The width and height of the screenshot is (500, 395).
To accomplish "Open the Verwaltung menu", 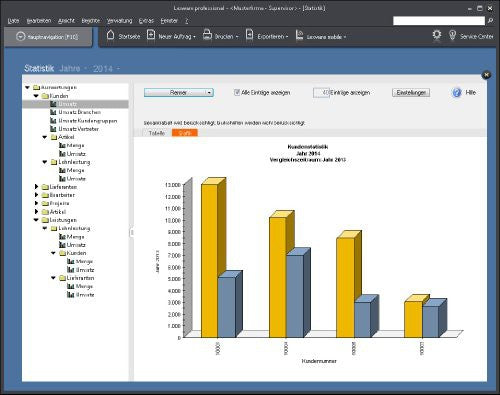I will click(119, 21).
